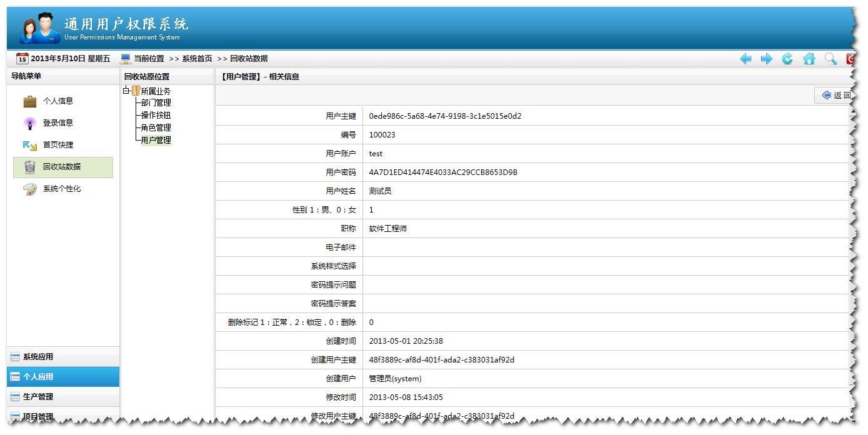Select 用户管理 in the recycle tree
868x435 pixels.
pos(156,139)
